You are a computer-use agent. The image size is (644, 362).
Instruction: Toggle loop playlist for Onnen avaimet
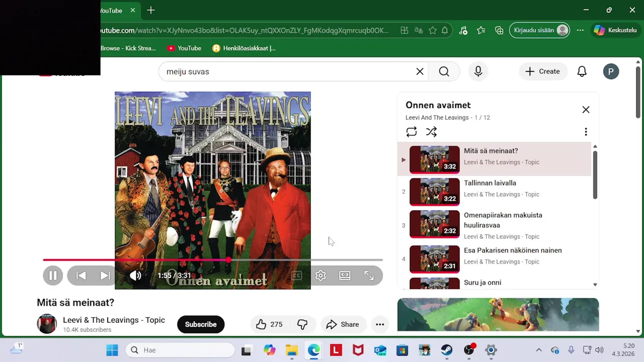[412, 132]
